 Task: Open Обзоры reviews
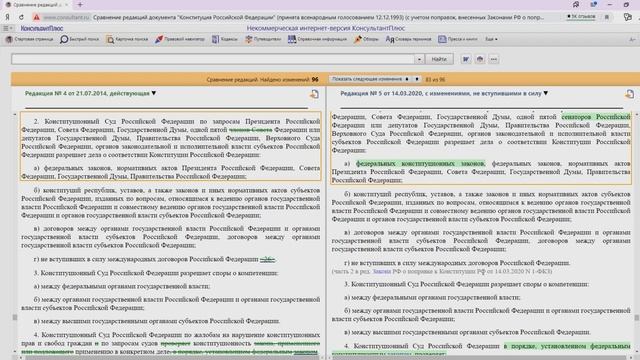(x=367, y=39)
